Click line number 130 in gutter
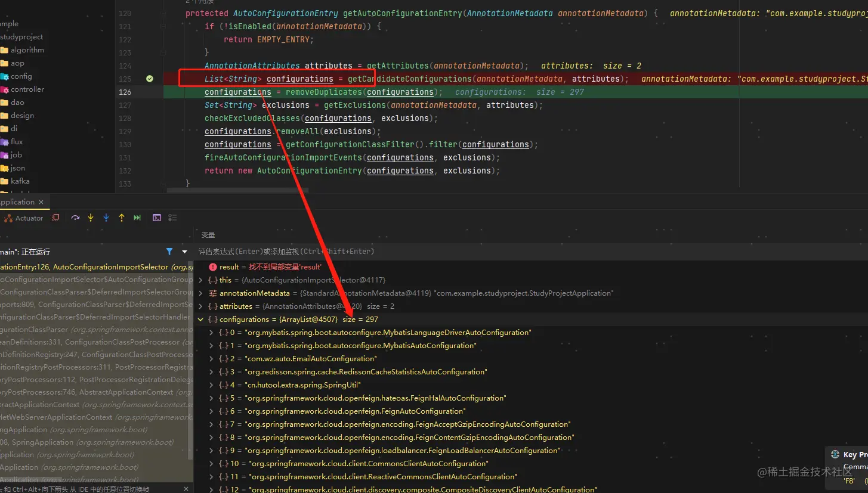 click(125, 144)
